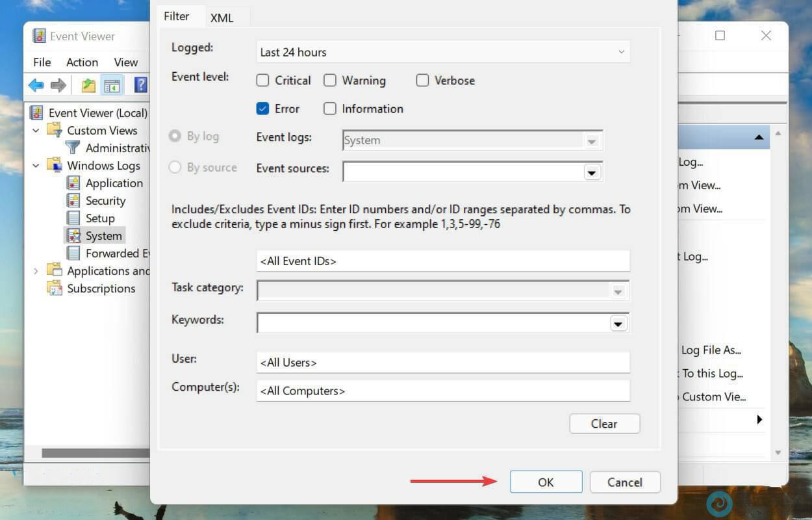Select the Application log icon
Image resolution: width=812 pixels, height=520 pixels.
point(74,183)
